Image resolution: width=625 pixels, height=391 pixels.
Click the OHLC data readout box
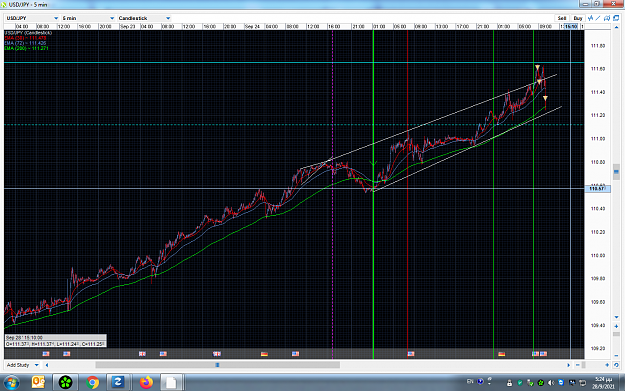point(55,341)
